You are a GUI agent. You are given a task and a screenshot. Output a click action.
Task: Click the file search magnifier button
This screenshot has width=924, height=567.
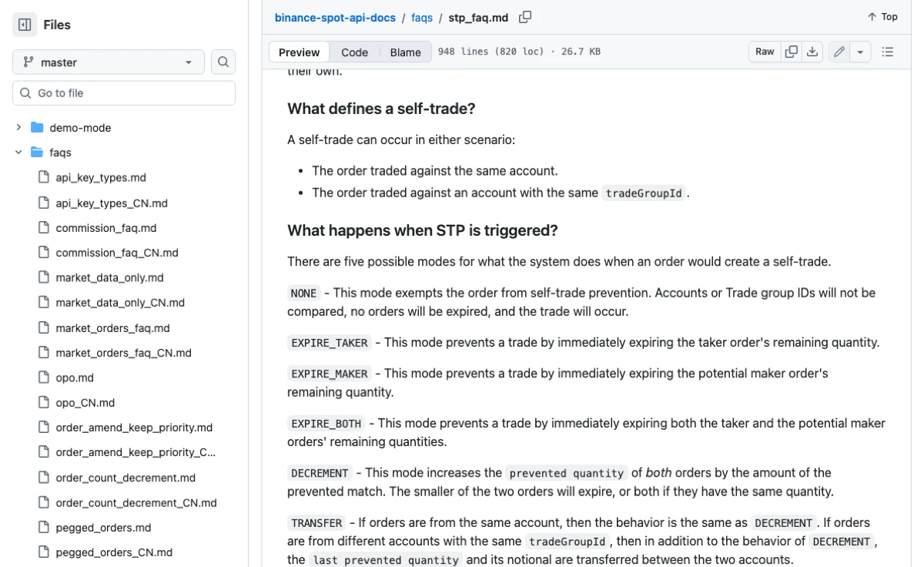click(223, 62)
